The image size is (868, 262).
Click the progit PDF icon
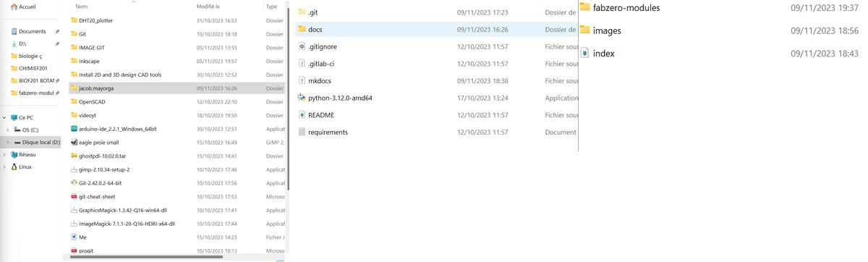74,250
